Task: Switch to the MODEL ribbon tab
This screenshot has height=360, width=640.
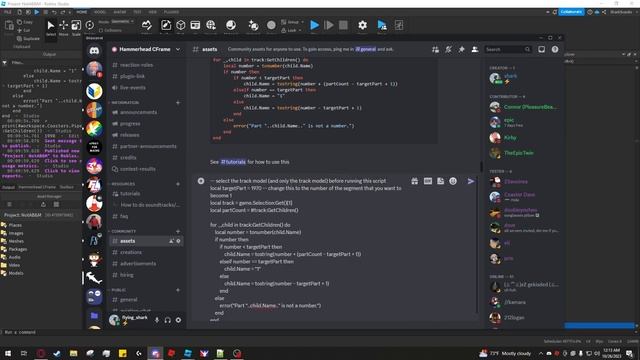Action: pyautogui.click(x=100, y=12)
